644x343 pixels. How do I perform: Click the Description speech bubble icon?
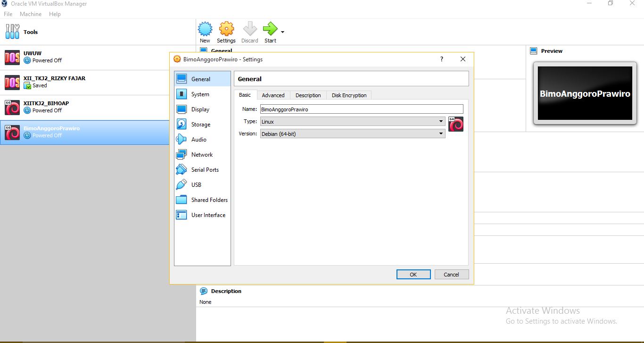[204, 291]
